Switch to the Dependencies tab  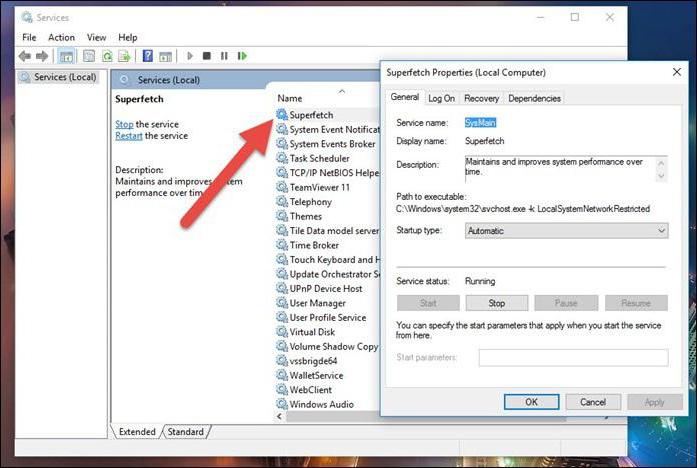coord(534,98)
